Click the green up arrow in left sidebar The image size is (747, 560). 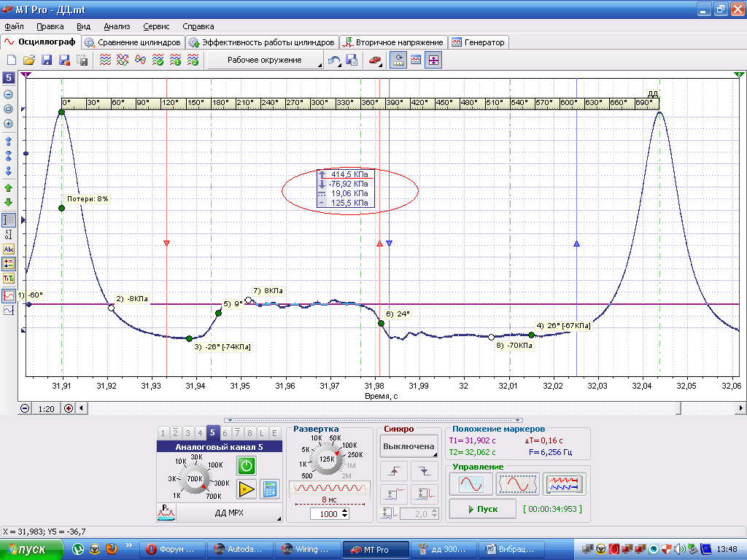8,188
